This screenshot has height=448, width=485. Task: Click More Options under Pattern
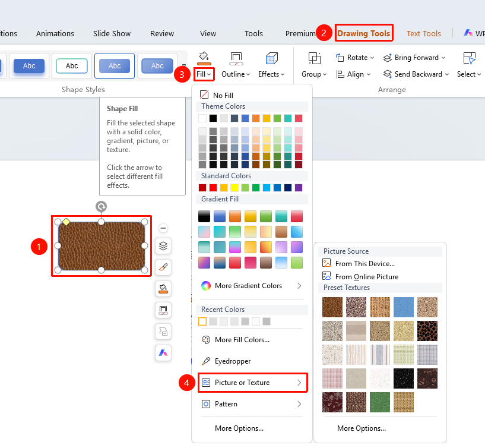239,428
